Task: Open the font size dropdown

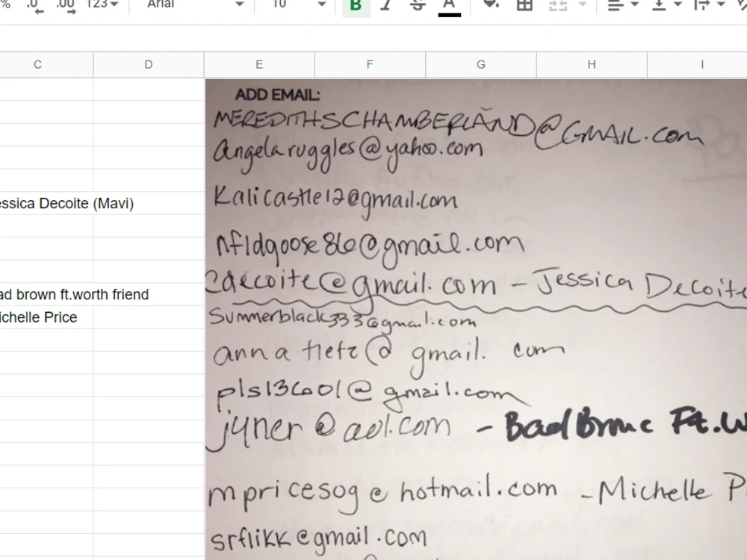Action: 295,6
